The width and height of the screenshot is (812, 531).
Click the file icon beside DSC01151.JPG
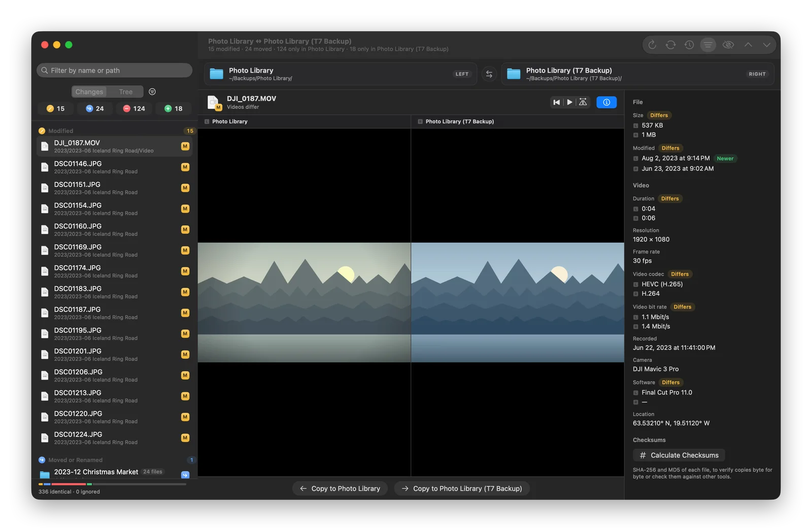[45, 188]
